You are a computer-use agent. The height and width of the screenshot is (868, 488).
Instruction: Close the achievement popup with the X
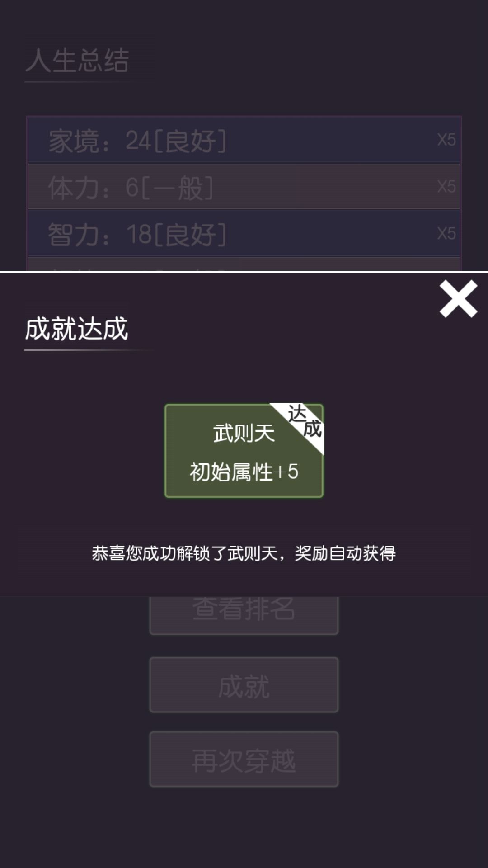458,298
